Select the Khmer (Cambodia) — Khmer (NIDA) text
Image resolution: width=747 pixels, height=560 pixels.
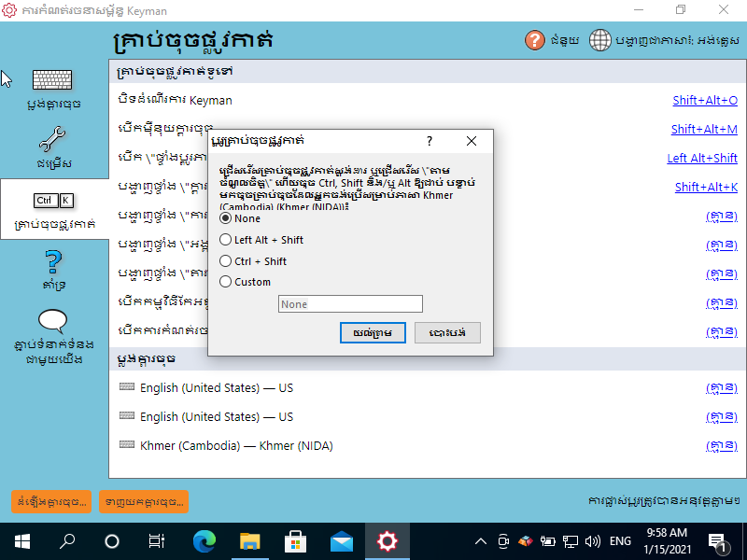[236, 446]
